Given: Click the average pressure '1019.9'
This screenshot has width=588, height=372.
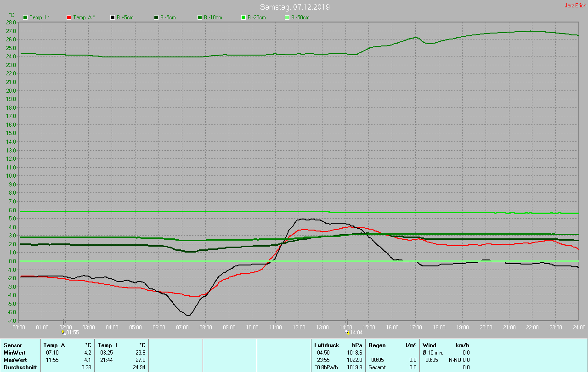Looking at the screenshot, I should pos(354,367).
